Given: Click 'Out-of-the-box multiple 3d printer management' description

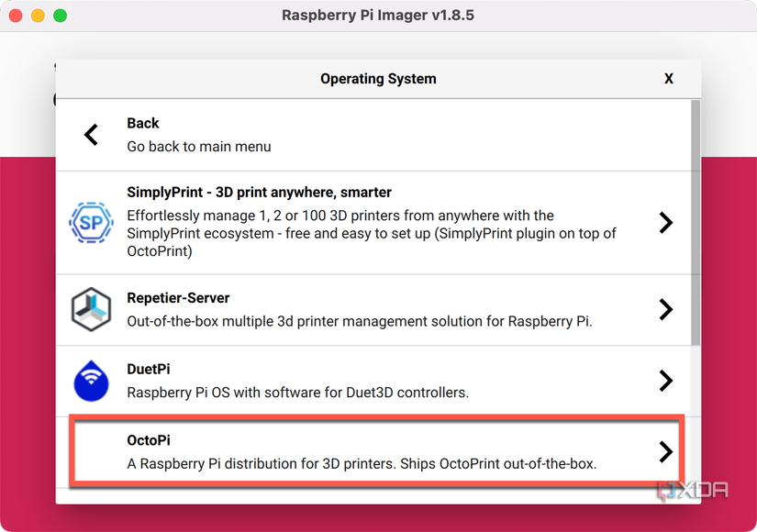Looking at the screenshot, I should (x=360, y=321).
